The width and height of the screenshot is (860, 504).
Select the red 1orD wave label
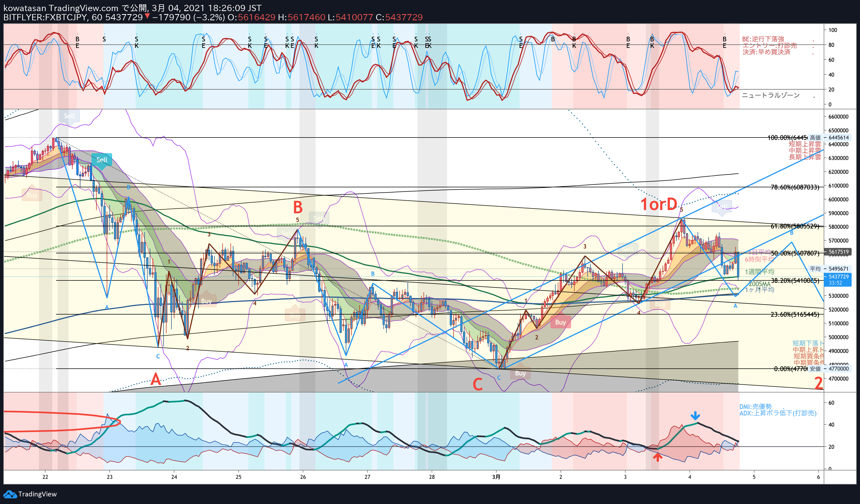pos(659,204)
